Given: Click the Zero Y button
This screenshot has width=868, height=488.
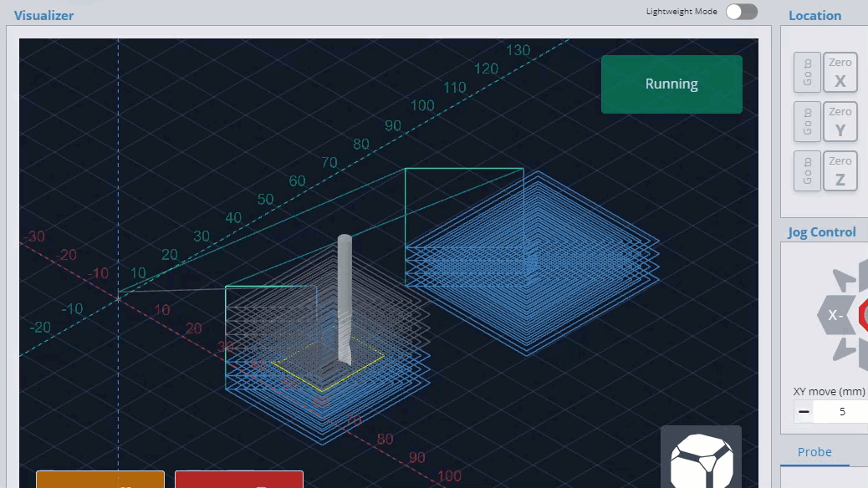Looking at the screenshot, I should point(840,122).
